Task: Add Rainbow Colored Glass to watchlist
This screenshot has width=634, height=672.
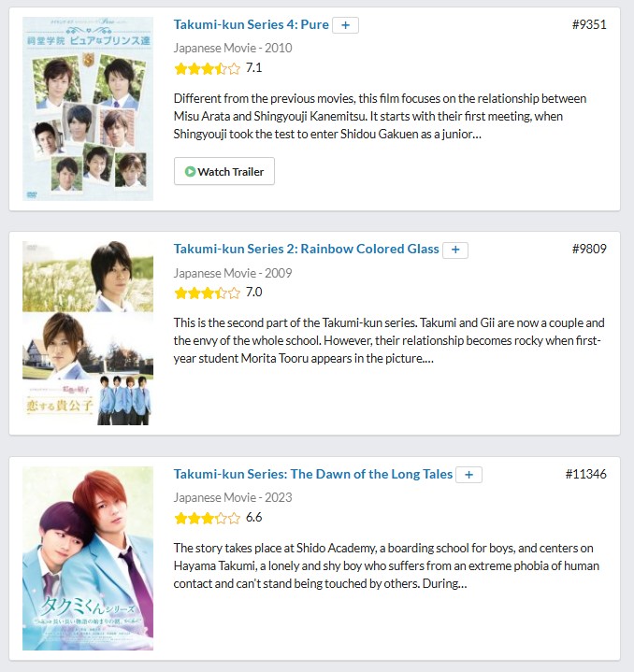Action: [x=455, y=250]
